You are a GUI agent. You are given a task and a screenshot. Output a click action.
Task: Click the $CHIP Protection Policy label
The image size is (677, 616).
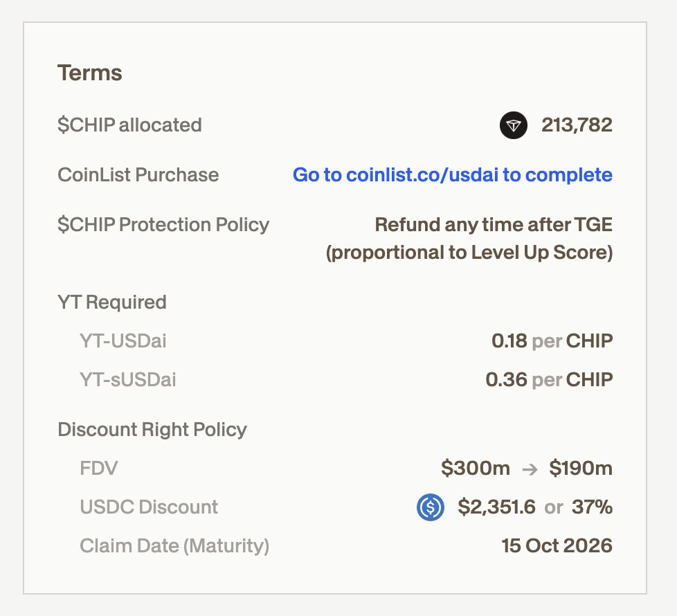(x=163, y=225)
